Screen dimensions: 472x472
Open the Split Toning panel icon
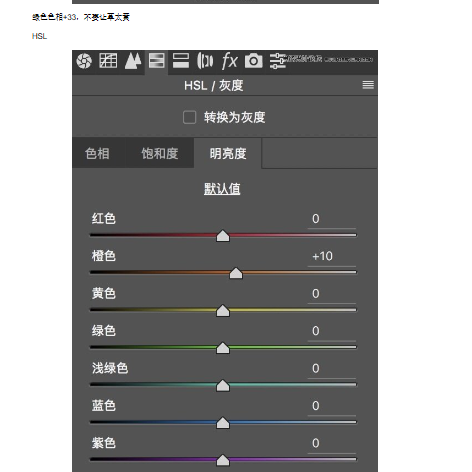[181, 61]
